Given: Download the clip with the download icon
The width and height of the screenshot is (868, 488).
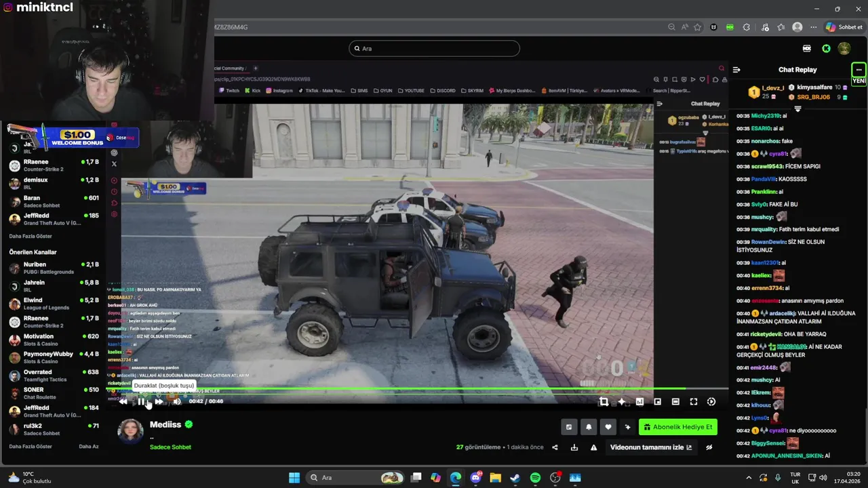Looking at the screenshot, I should 574,447.
